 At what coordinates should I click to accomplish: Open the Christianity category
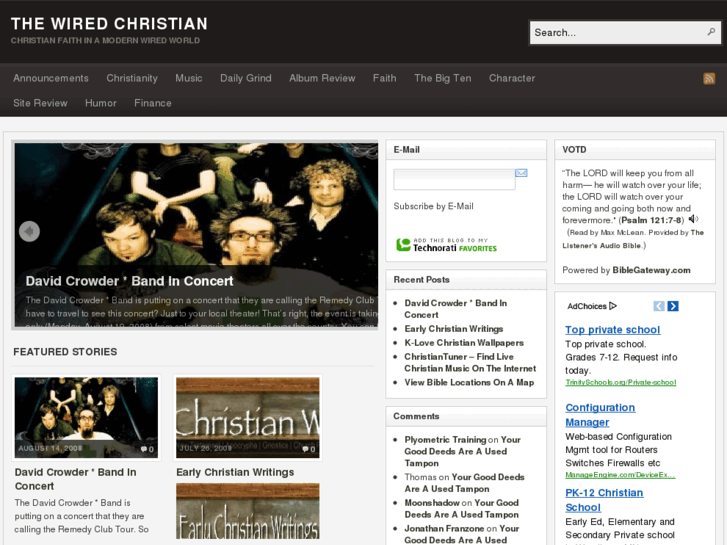pyautogui.click(x=132, y=78)
